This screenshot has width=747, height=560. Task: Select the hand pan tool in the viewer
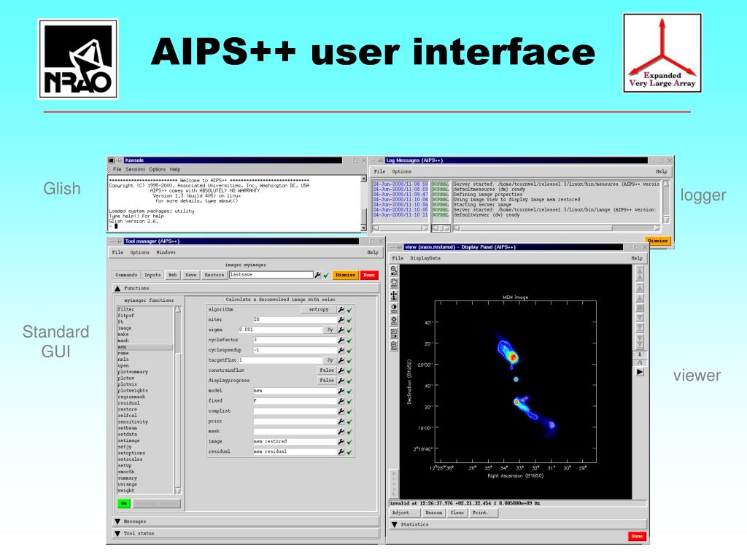[394, 283]
